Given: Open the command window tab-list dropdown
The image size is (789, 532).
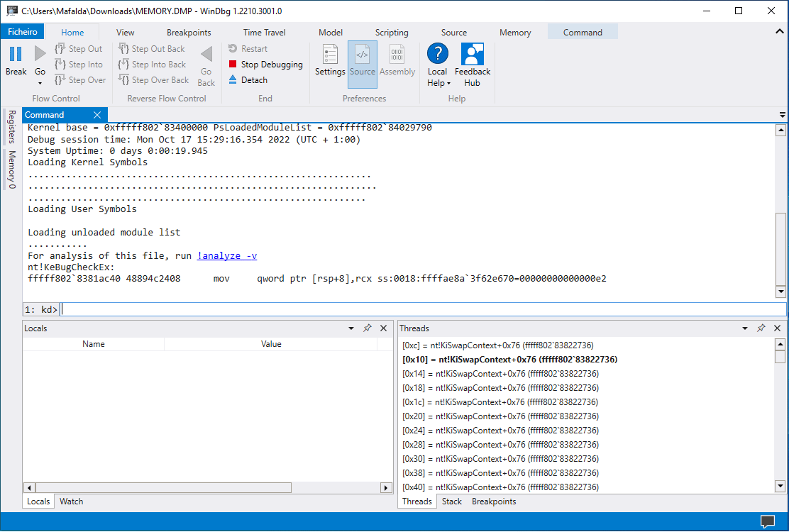Looking at the screenshot, I should pyautogui.click(x=782, y=115).
